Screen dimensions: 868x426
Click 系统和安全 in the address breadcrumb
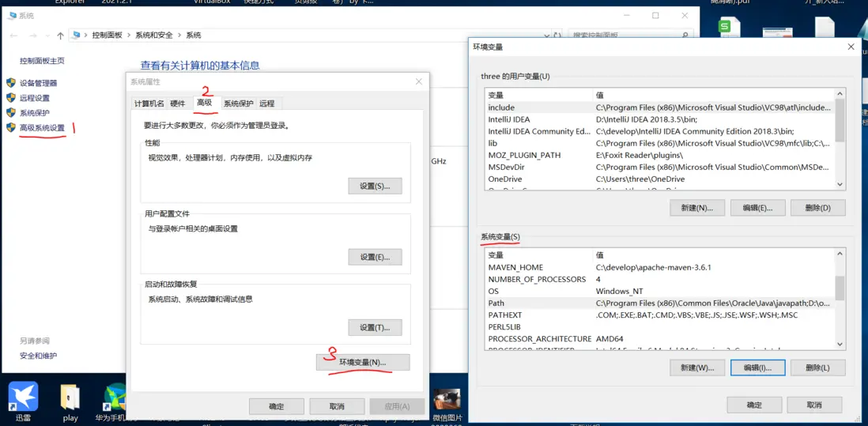tap(154, 35)
